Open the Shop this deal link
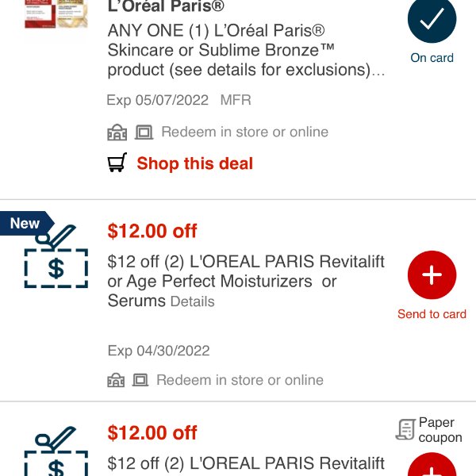The image size is (476, 476). (194, 163)
